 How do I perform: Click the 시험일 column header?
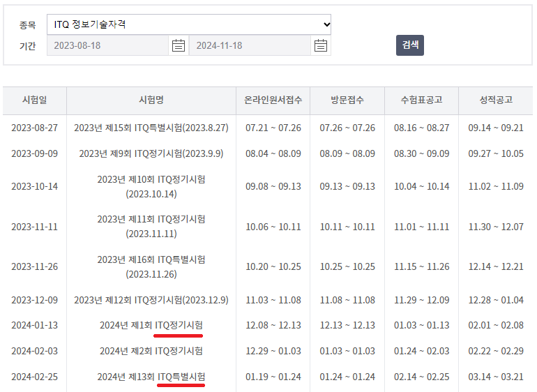coord(35,100)
